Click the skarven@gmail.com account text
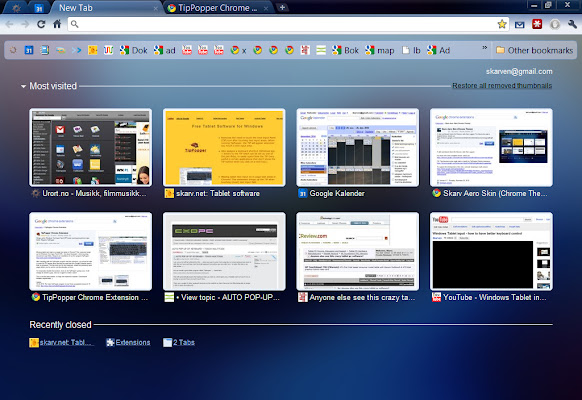 519,71
